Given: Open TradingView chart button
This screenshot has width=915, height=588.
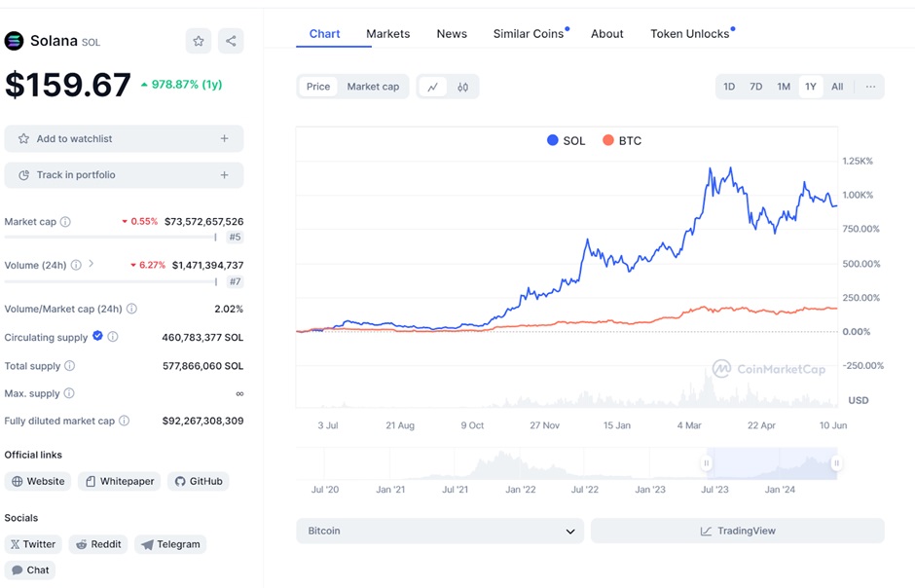Looking at the screenshot, I should (737, 531).
